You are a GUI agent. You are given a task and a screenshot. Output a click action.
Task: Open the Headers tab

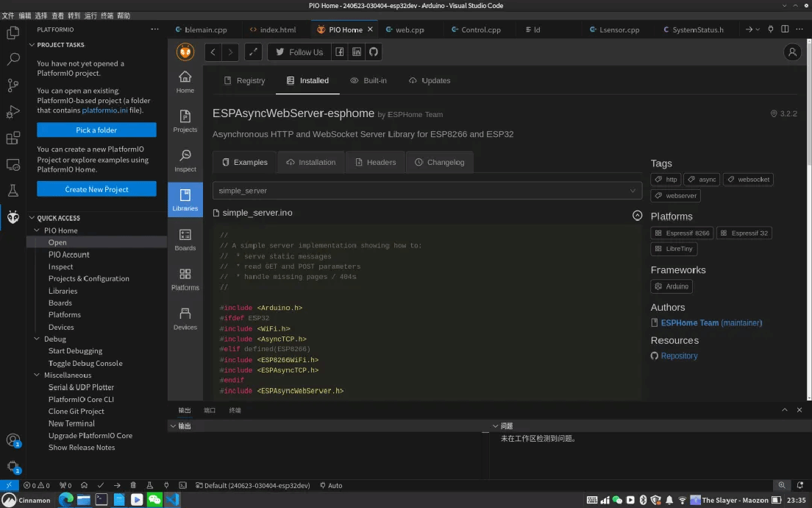pyautogui.click(x=375, y=162)
